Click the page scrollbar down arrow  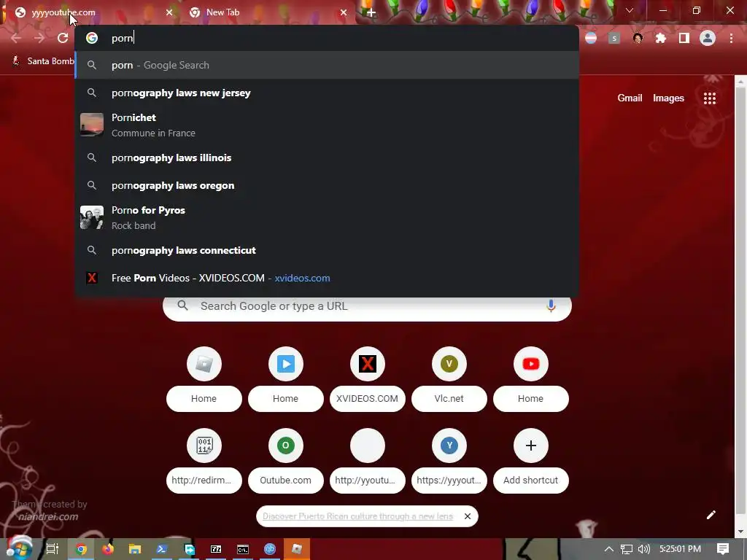pyautogui.click(x=740, y=532)
